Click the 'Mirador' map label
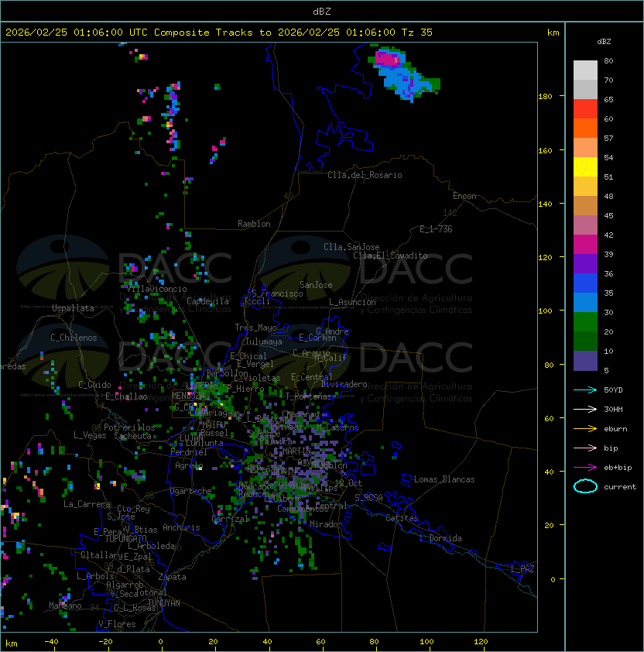Viewport: 644px width, 652px height. click(326, 524)
